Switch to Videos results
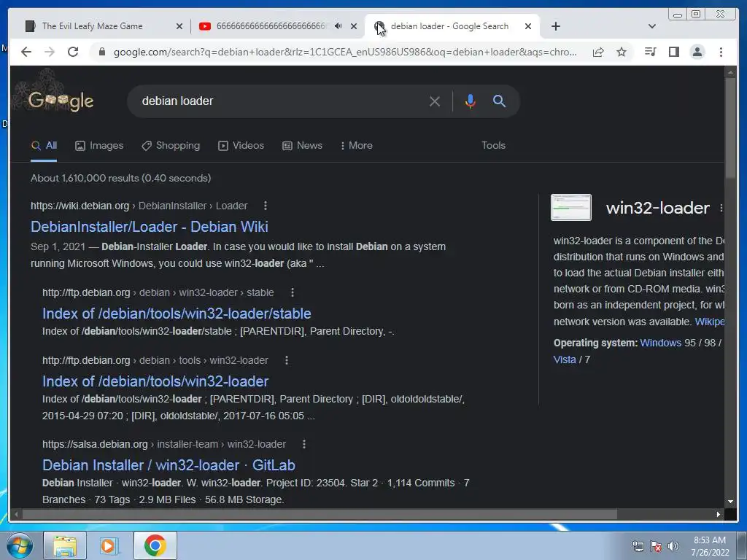 pos(241,146)
